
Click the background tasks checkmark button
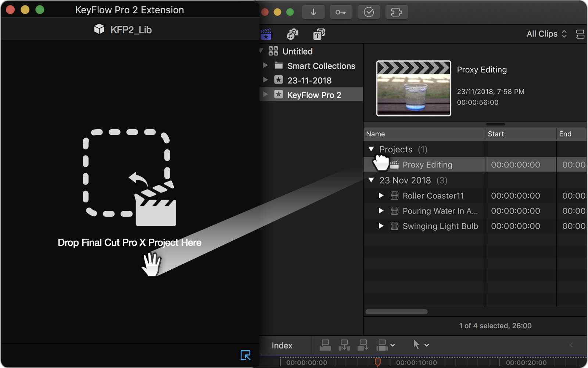pyautogui.click(x=369, y=12)
